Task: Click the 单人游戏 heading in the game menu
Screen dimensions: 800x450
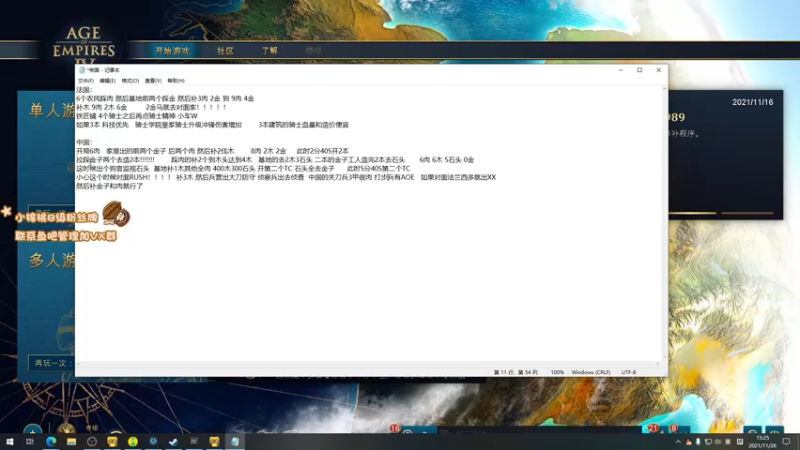Action: tap(52, 111)
